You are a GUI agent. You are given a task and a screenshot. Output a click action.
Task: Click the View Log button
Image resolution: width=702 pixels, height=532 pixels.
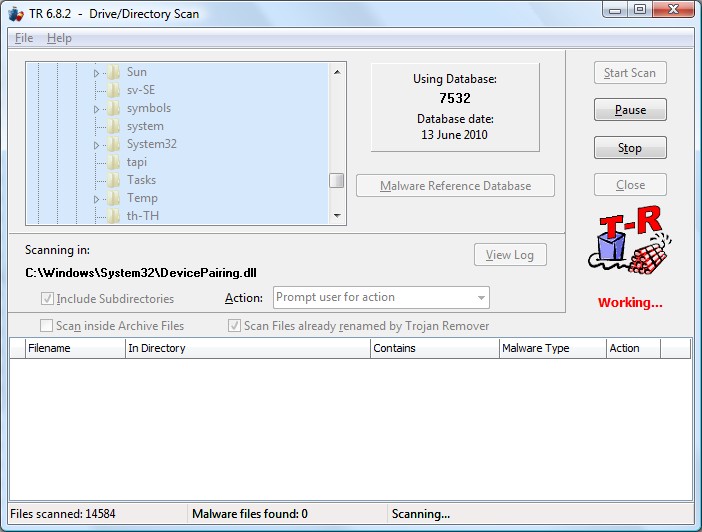510,255
